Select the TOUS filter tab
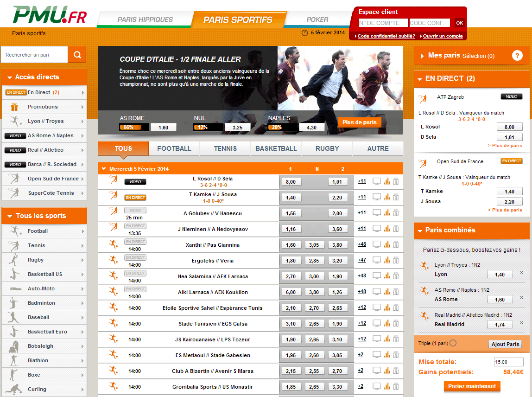 pos(123,148)
